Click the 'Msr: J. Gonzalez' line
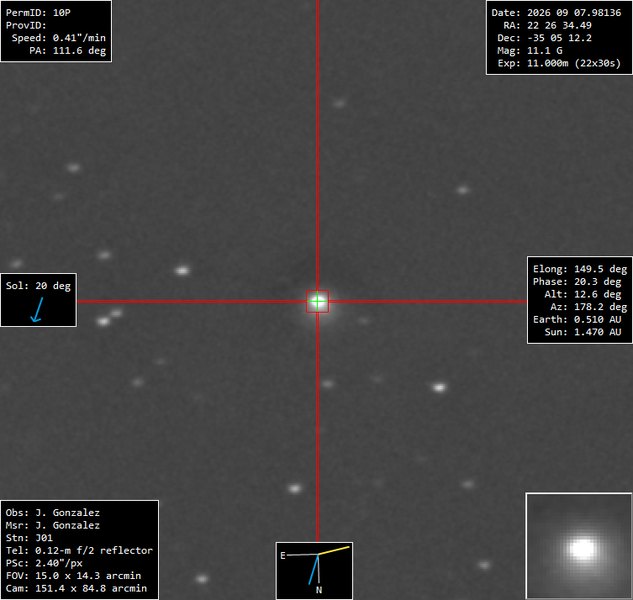This screenshot has width=633, height=600. 52,525
